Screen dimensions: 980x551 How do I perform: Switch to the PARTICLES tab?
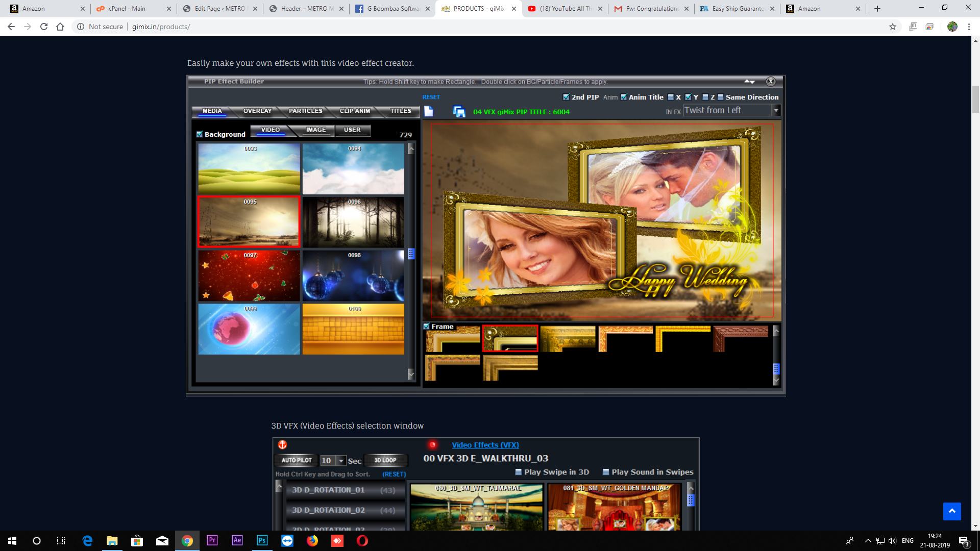pyautogui.click(x=305, y=111)
